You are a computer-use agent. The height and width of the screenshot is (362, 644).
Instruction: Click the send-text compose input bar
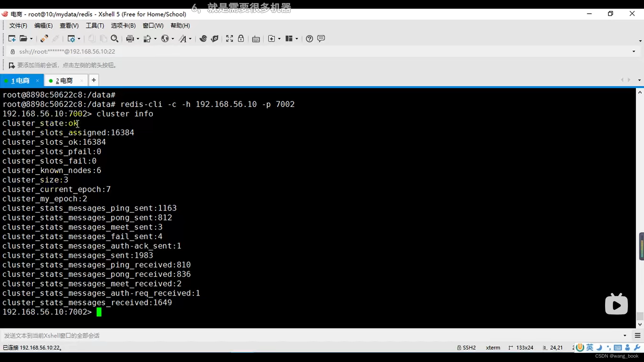coord(312,336)
